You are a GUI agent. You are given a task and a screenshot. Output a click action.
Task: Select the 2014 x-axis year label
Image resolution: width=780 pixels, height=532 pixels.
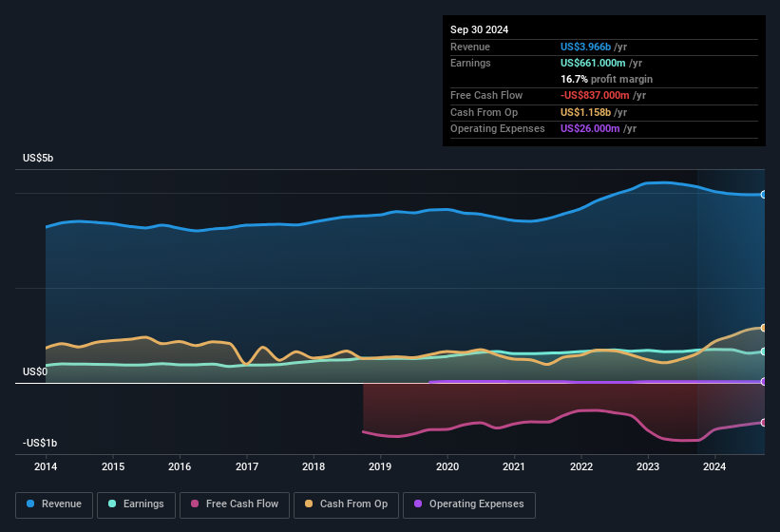pos(46,466)
